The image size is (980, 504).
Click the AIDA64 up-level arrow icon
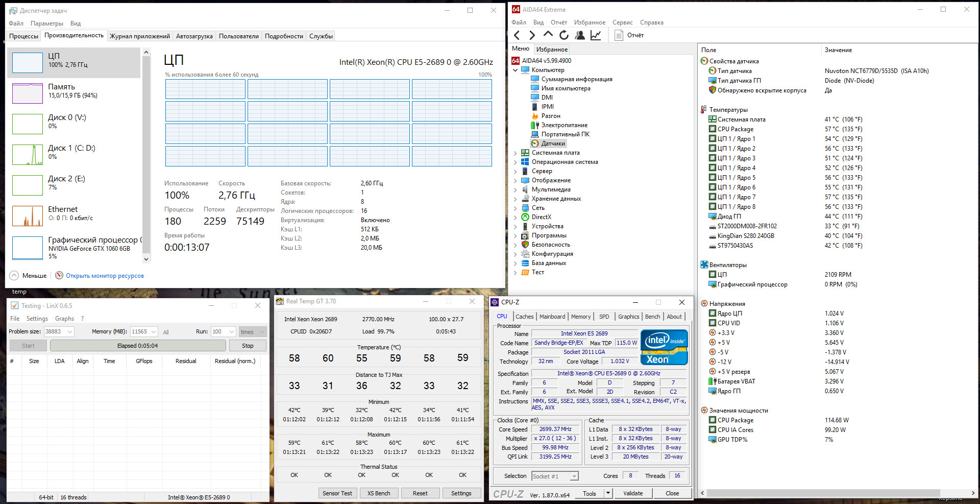[548, 34]
